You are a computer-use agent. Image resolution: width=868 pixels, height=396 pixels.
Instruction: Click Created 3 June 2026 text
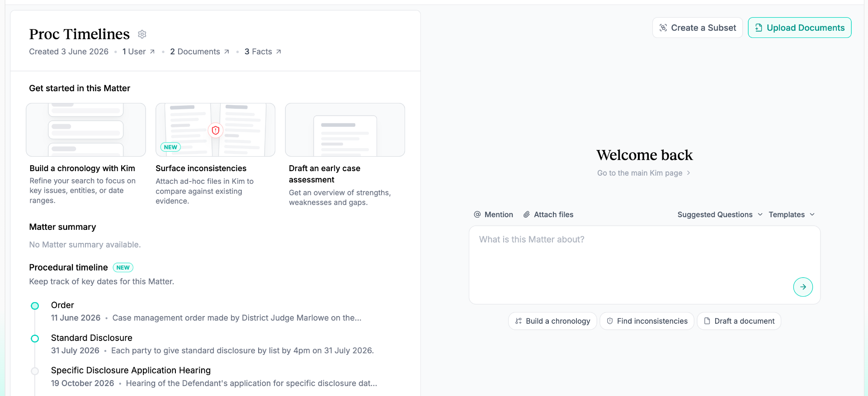(x=69, y=51)
